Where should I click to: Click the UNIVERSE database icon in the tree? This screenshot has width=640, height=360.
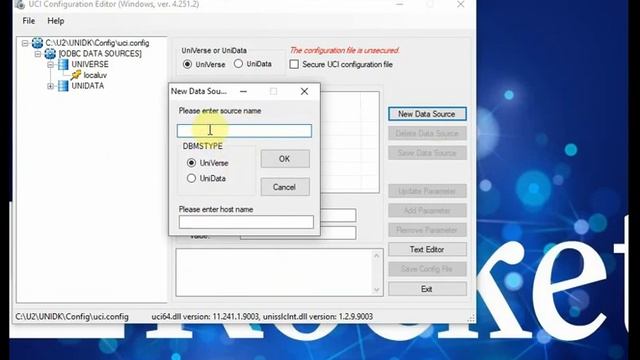coord(63,64)
